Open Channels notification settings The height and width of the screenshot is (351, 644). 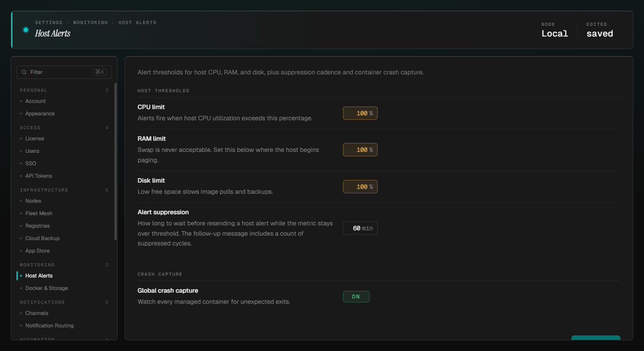pyautogui.click(x=37, y=313)
